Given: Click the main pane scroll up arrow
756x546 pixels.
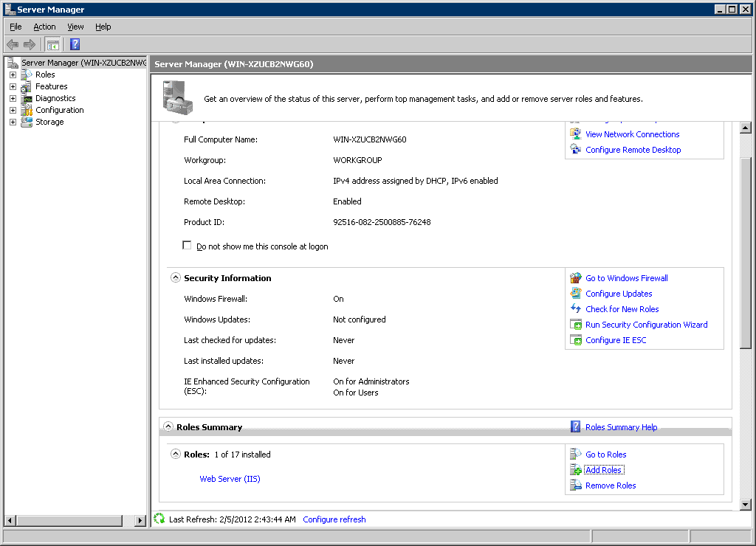Looking at the screenshot, I should coord(746,128).
